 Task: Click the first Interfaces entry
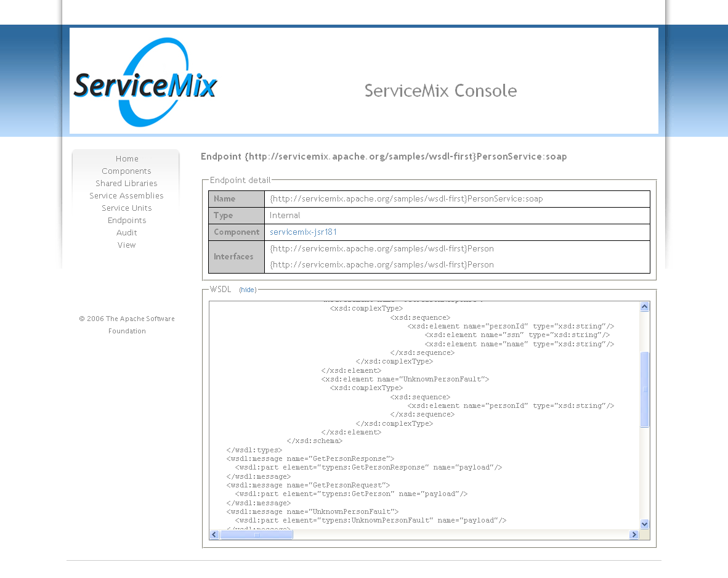[x=382, y=249]
